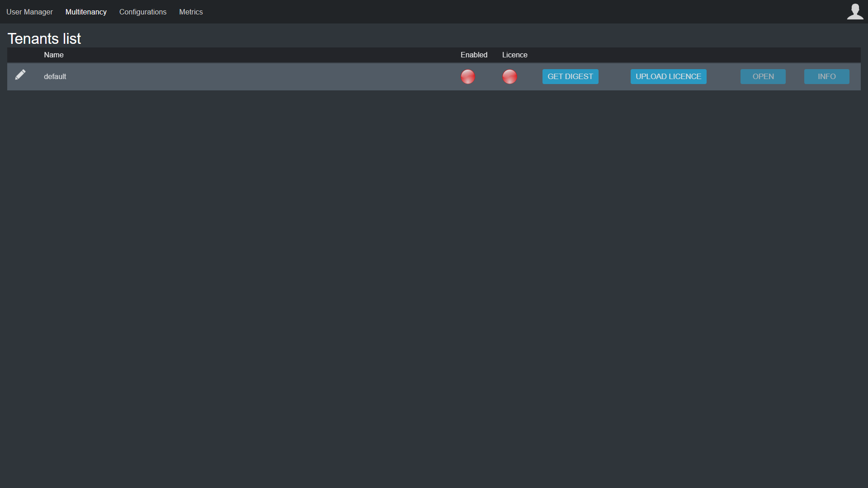
Task: Click empty space in the default tenant row
Action: pyautogui.click(x=253, y=77)
